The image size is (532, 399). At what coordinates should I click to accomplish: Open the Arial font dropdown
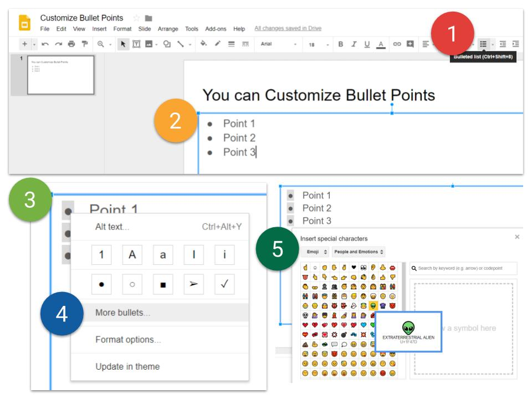tap(279, 44)
